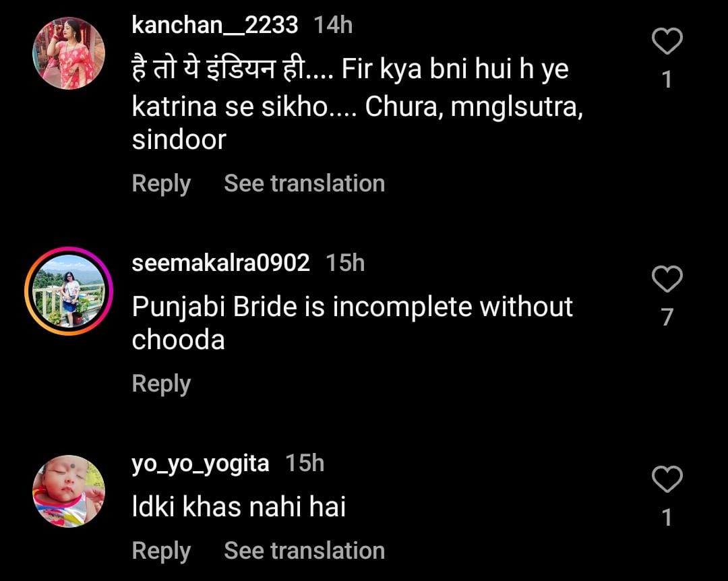View seemakalra0902's story from the ringed avatar
Image resolution: width=728 pixels, height=581 pixels.
pos(69,292)
